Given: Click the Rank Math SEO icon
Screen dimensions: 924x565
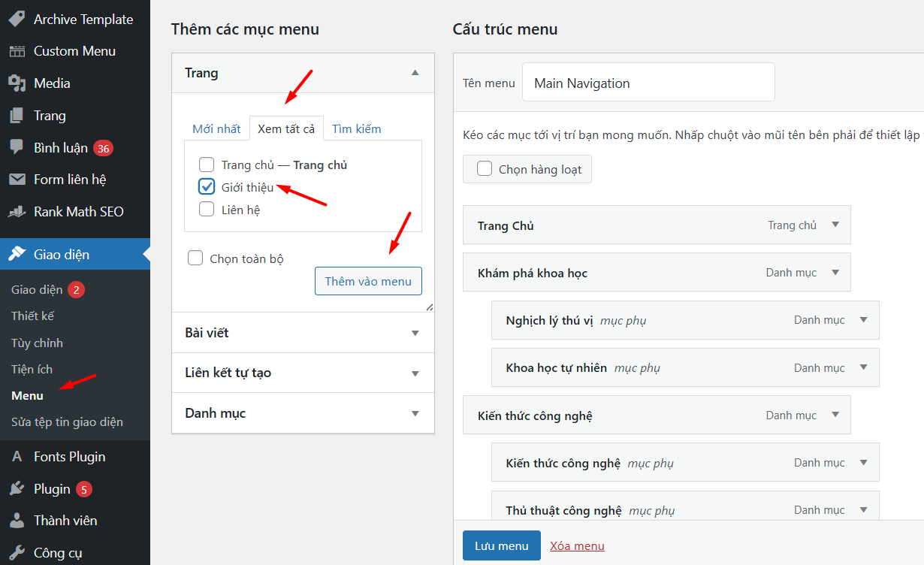Looking at the screenshot, I should tap(17, 212).
